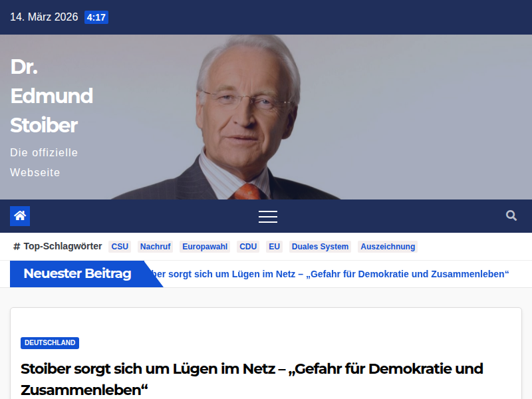Select the Auszeichnung tag
This screenshot has height=399, width=532.
pyautogui.click(x=388, y=246)
